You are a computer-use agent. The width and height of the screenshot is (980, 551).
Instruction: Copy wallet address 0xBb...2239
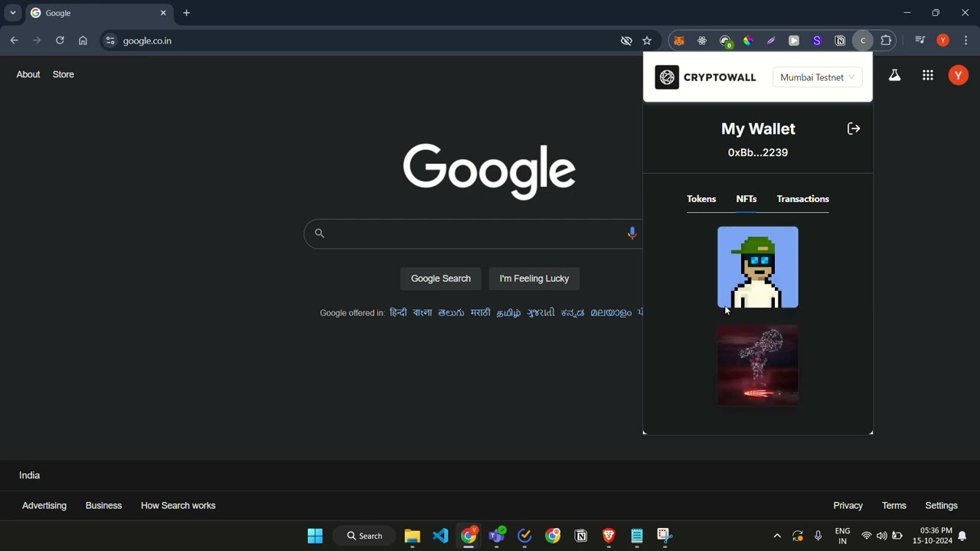click(758, 153)
